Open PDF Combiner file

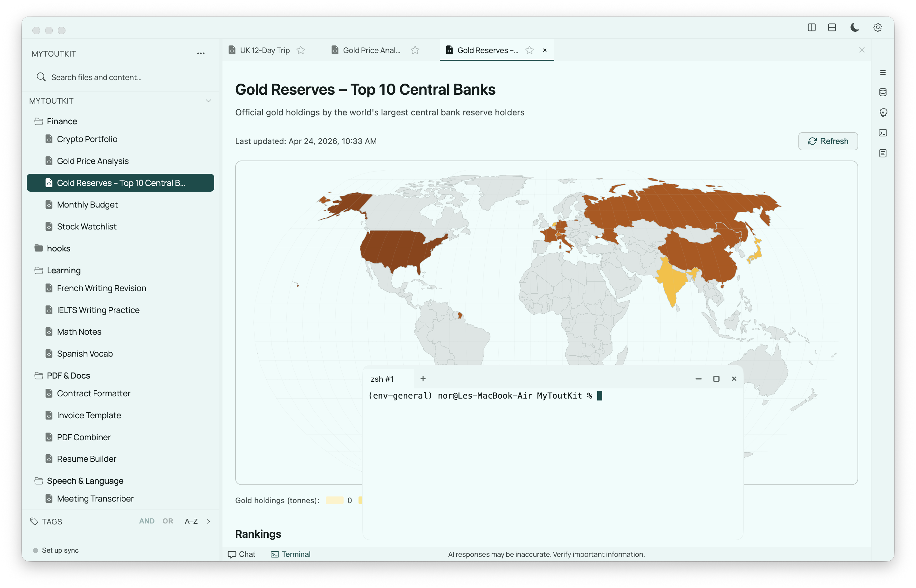coord(84,437)
